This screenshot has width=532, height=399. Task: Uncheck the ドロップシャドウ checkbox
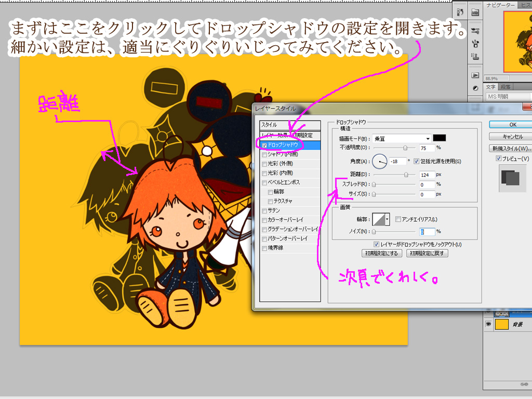[x=264, y=145]
